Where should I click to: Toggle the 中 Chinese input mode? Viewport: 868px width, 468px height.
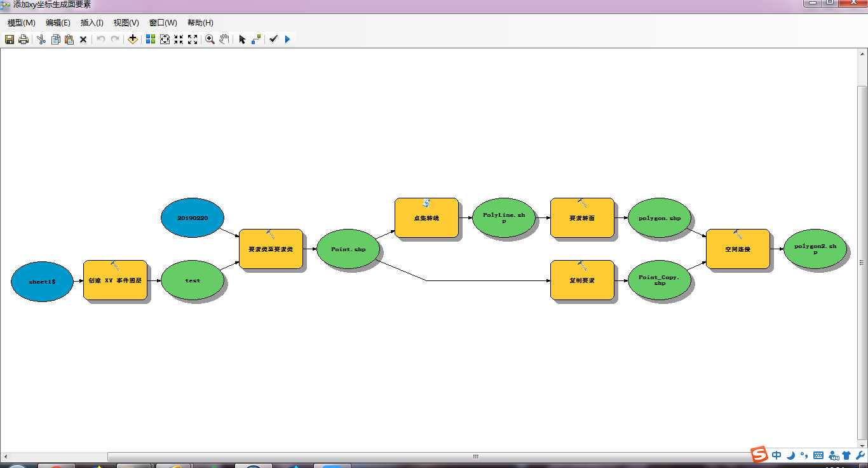(x=776, y=456)
